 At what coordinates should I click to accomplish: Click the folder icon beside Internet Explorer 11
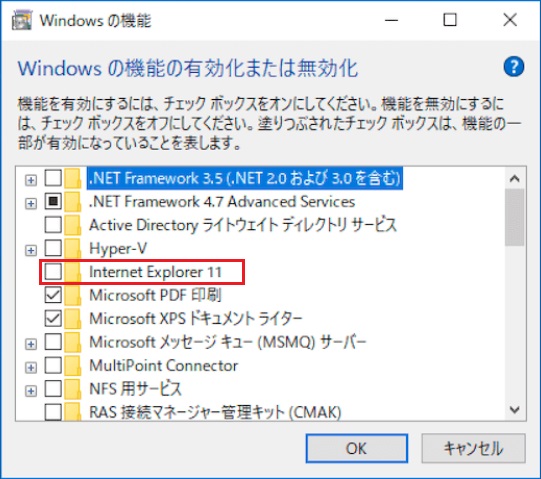point(72,272)
